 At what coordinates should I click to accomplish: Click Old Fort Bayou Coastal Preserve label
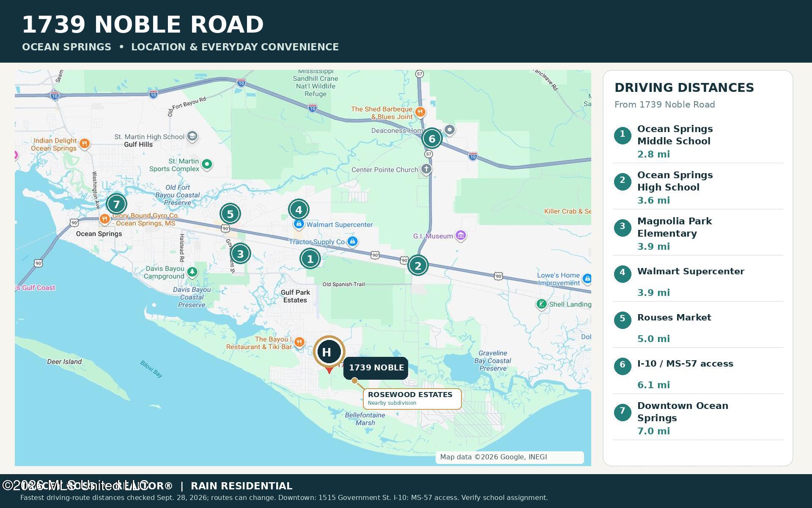pyautogui.click(x=178, y=195)
